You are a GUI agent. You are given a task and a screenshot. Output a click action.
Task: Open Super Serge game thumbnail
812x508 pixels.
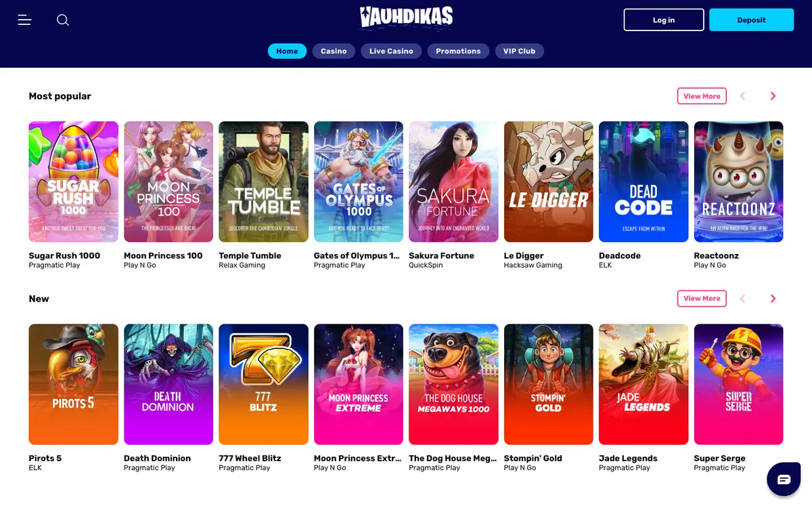click(x=738, y=384)
